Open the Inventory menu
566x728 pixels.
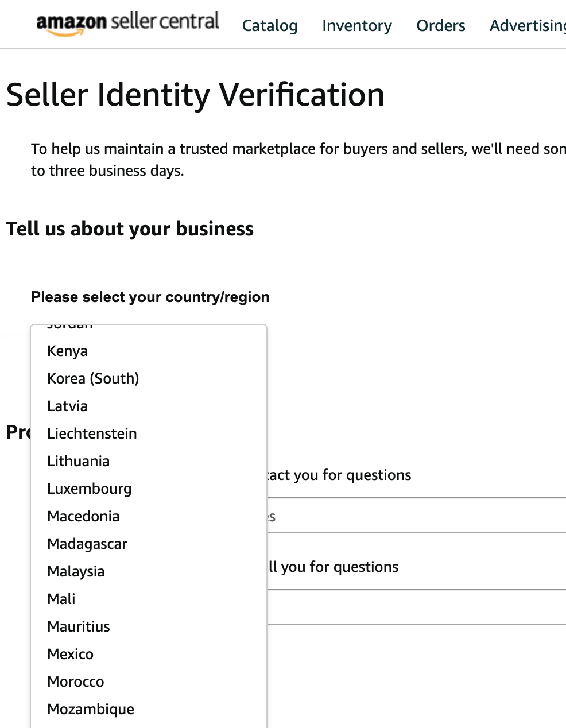(356, 26)
